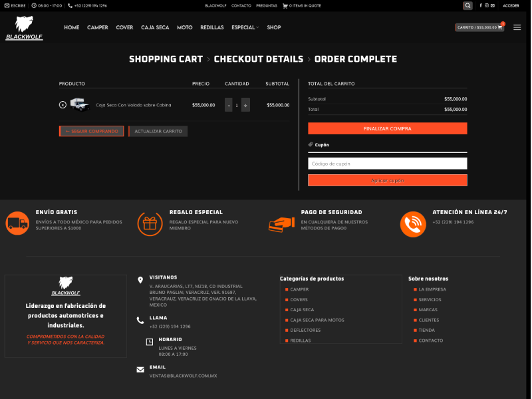
Task: Open Camper category in footer
Action: click(299, 289)
